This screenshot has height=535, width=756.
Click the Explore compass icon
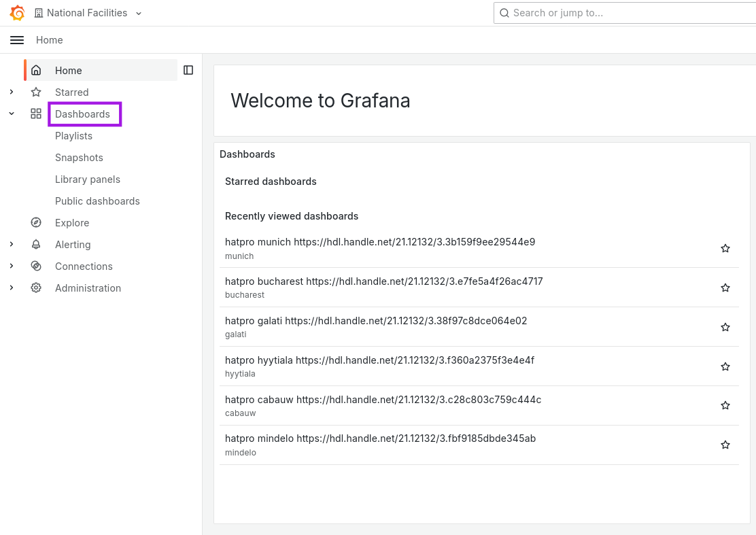pyautogui.click(x=36, y=223)
